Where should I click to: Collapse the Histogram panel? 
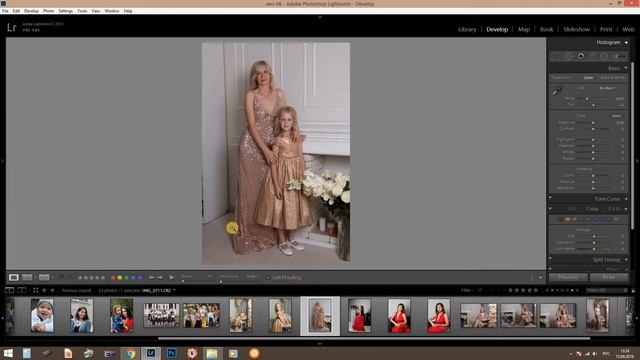point(626,42)
